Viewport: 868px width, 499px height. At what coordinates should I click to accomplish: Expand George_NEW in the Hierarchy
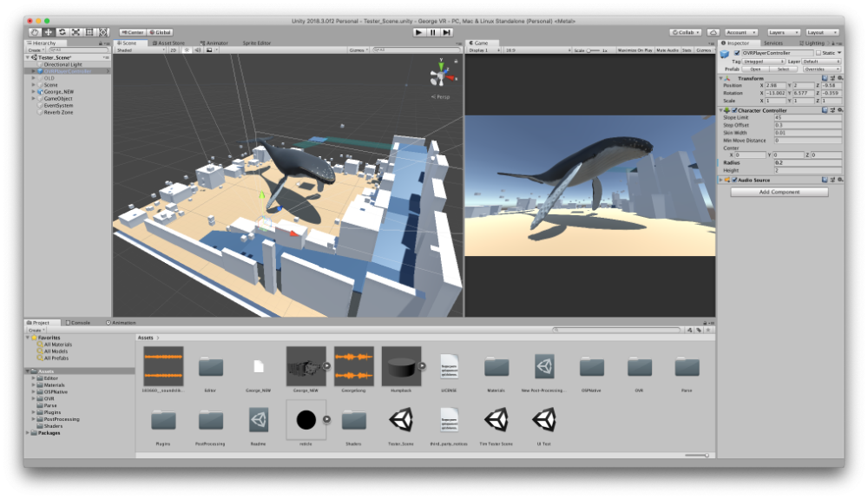(33, 91)
